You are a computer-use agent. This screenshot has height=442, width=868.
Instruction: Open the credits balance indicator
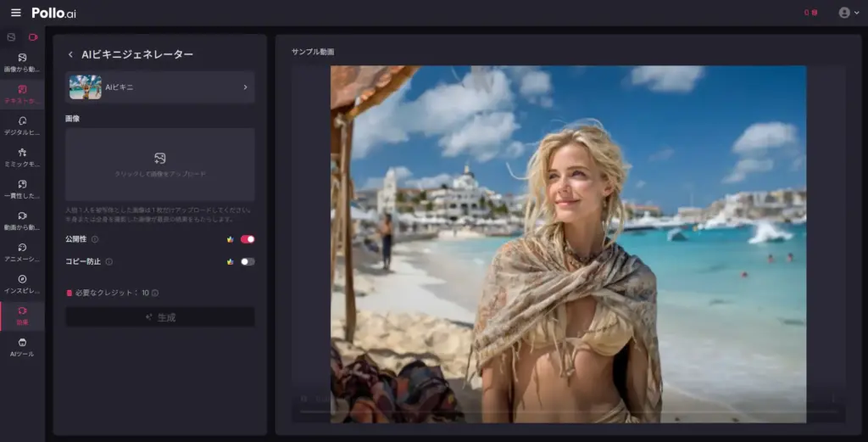tap(810, 12)
